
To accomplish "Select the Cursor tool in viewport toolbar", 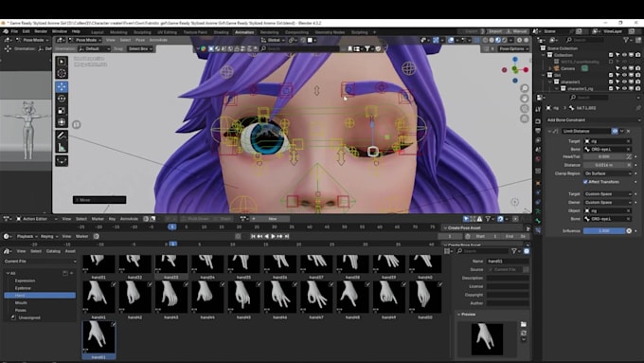I will coord(62,73).
